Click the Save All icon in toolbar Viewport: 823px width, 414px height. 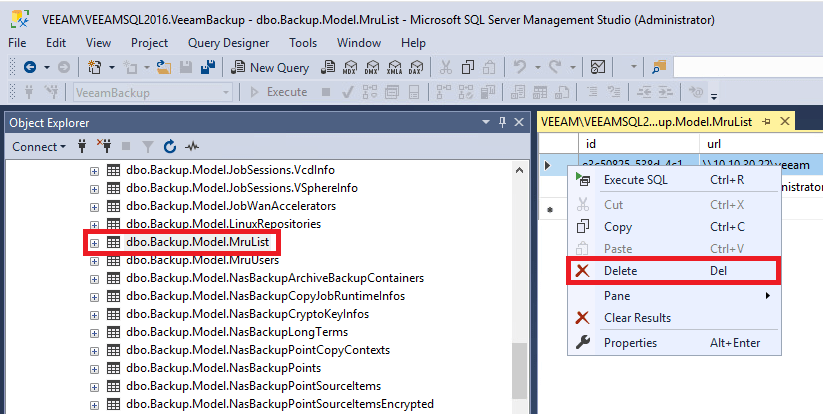tap(208, 67)
